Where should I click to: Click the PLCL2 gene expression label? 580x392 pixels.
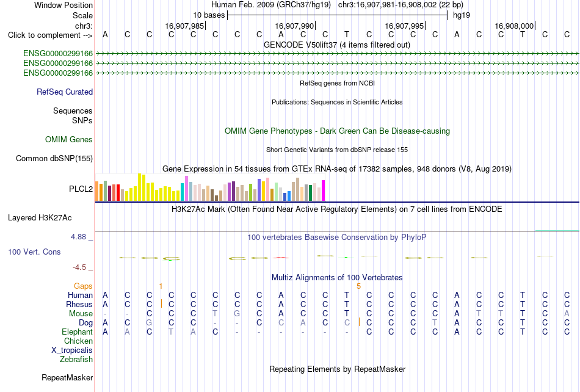81,189
